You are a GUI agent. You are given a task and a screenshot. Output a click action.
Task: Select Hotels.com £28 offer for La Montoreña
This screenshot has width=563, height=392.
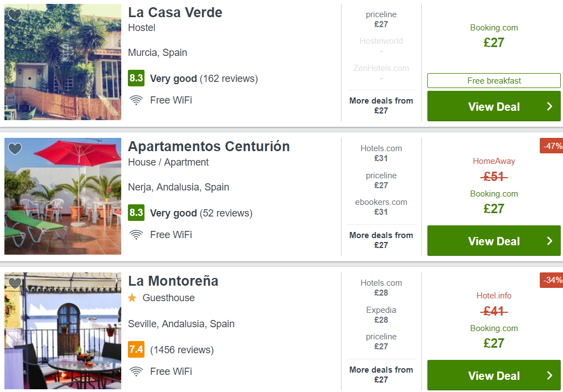381,288
